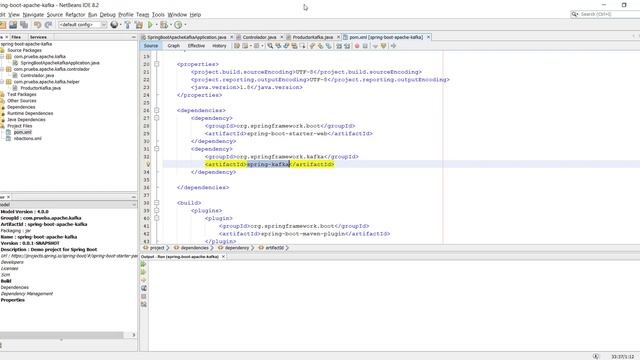Screen dimensions: 640x360
Task: Click the Clean and Build Project icon
Action: (x=139, y=25)
